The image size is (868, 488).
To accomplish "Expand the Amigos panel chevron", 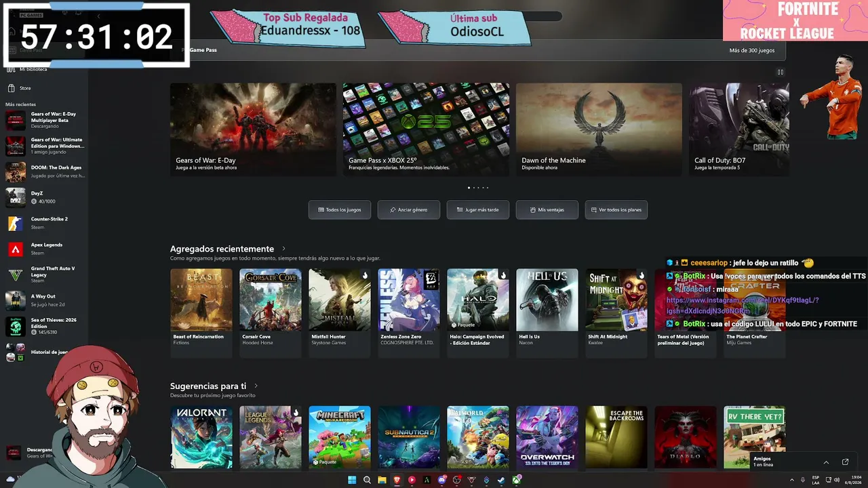I will (826, 462).
